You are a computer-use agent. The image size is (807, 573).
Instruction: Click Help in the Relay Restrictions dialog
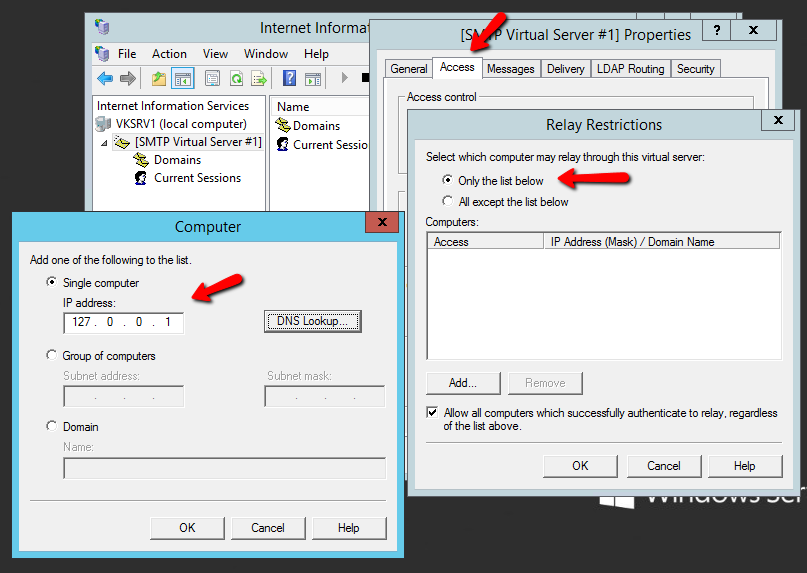coord(744,466)
